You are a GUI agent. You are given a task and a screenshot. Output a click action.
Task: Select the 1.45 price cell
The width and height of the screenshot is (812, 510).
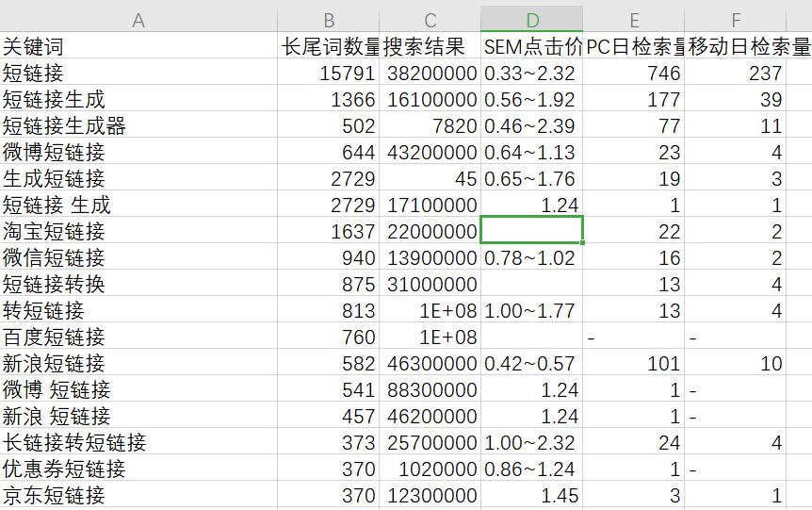point(532,495)
